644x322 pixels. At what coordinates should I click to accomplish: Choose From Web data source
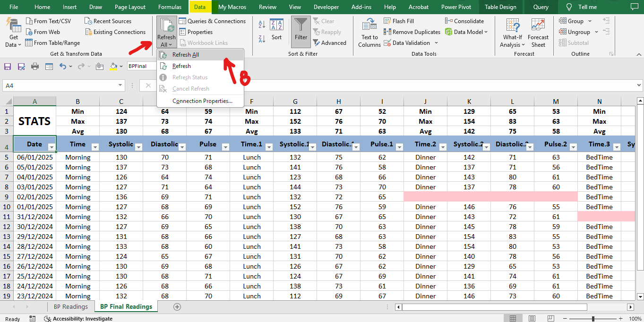click(x=43, y=32)
